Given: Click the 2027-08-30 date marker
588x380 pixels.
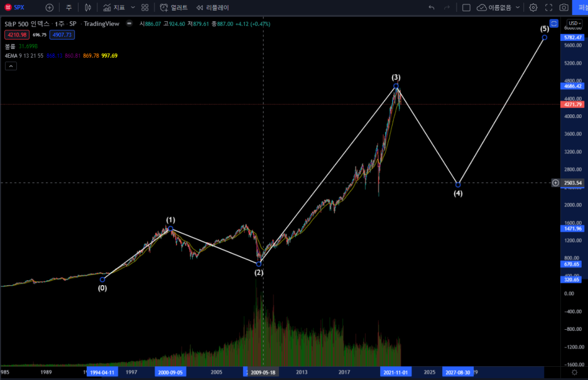Looking at the screenshot, I should (x=458, y=372).
